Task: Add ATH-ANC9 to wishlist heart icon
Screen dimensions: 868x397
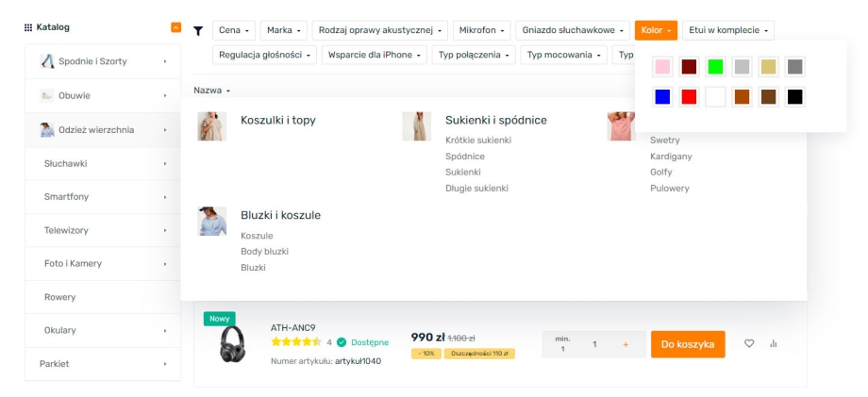Action: (749, 344)
